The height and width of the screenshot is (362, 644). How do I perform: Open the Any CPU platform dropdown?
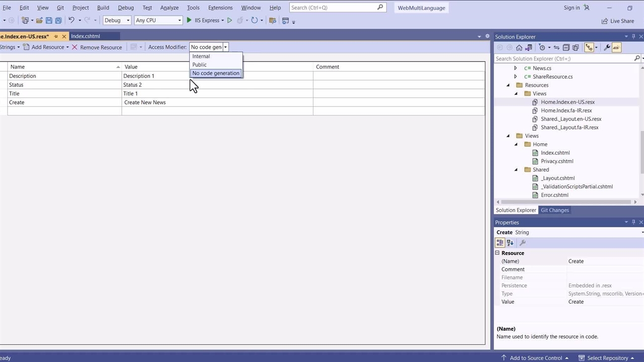coord(158,21)
